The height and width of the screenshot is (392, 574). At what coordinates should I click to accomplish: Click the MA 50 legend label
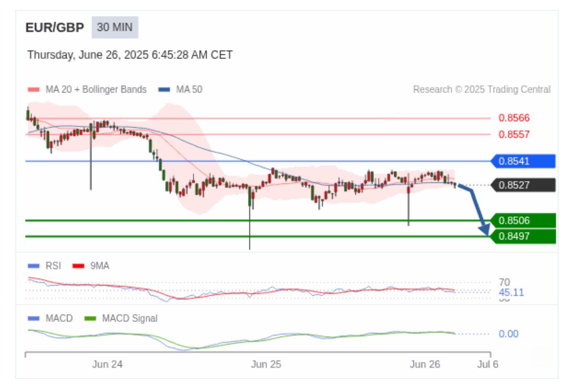189,89
